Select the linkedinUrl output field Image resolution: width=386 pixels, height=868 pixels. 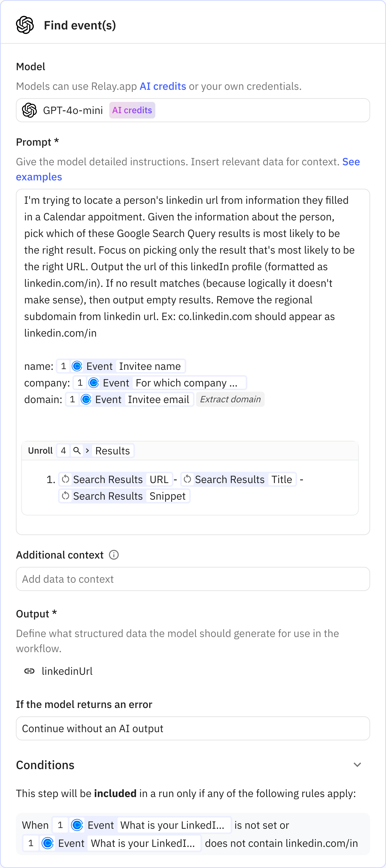[x=67, y=671]
